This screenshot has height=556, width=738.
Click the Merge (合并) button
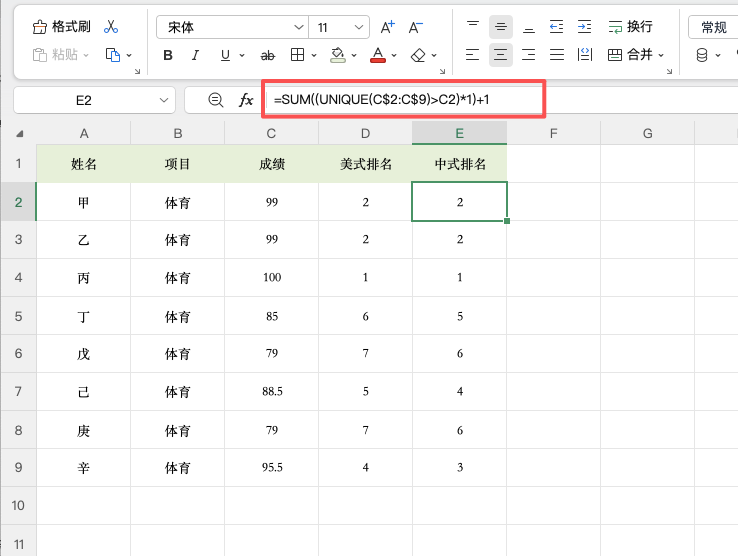630,55
